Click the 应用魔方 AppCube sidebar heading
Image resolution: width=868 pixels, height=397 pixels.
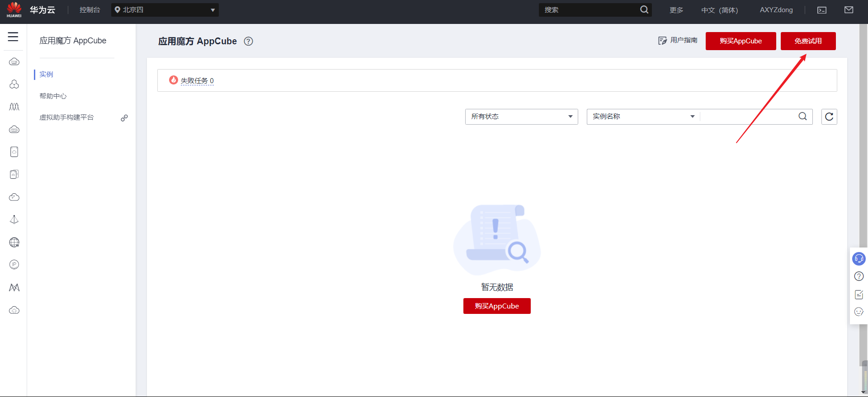tap(73, 41)
